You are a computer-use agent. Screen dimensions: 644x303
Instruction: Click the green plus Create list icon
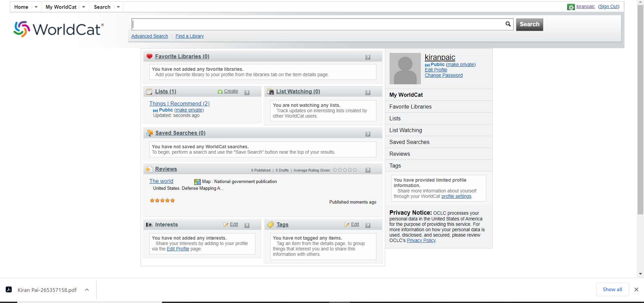(220, 92)
